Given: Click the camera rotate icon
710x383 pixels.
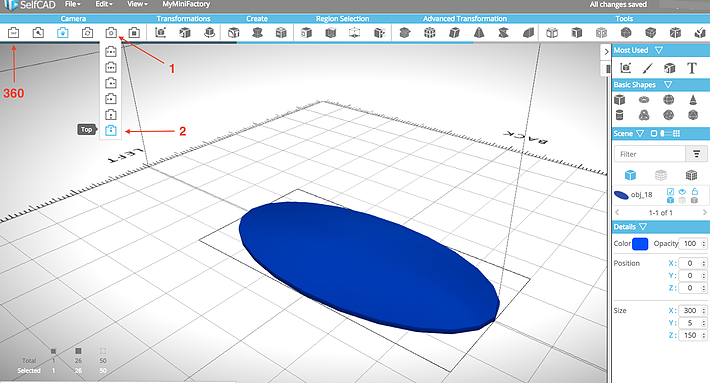Looking at the screenshot, I should pyautogui.click(x=87, y=33).
